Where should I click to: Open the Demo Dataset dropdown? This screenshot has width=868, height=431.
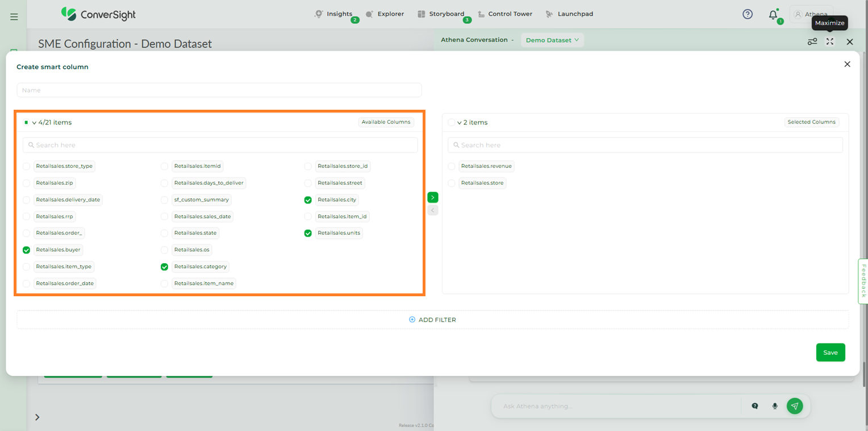552,40
